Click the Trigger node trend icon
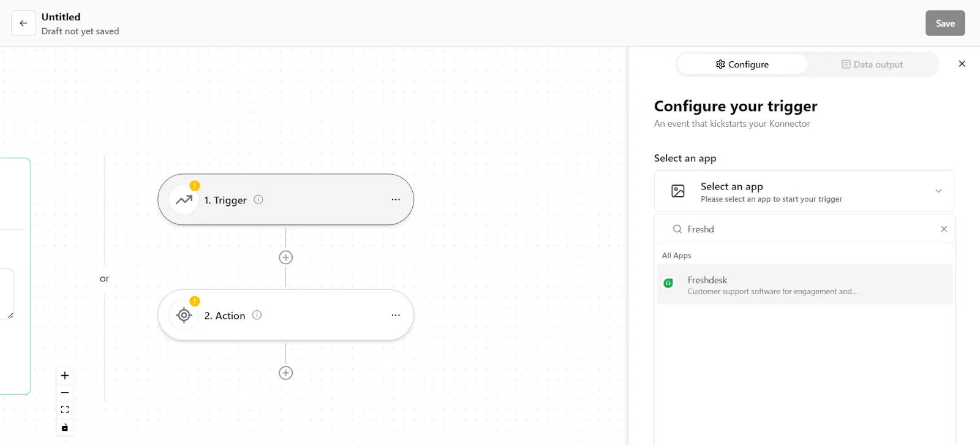 184,200
